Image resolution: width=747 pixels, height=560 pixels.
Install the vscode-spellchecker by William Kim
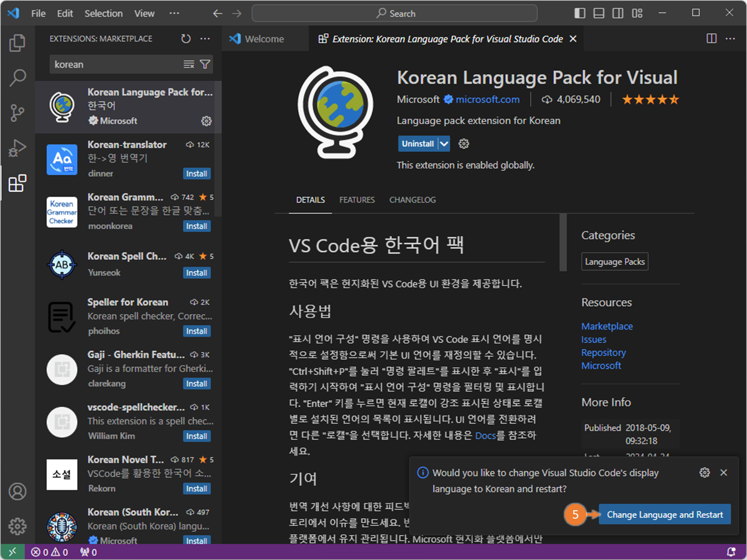pyautogui.click(x=197, y=436)
